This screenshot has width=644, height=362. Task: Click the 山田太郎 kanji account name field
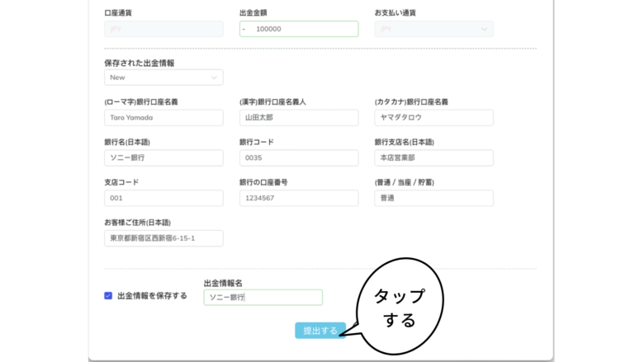pos(299,118)
